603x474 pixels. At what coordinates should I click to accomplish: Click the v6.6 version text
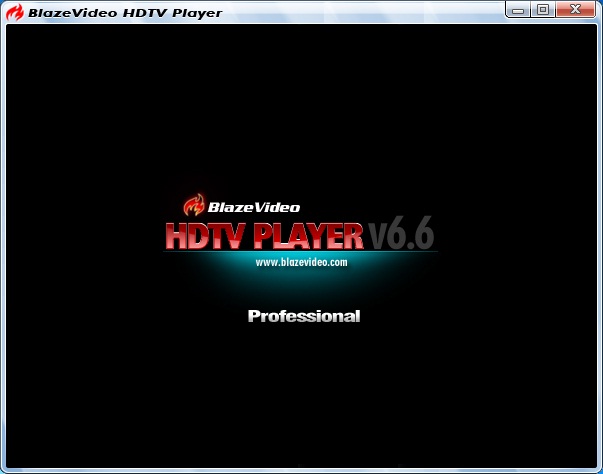(401, 233)
